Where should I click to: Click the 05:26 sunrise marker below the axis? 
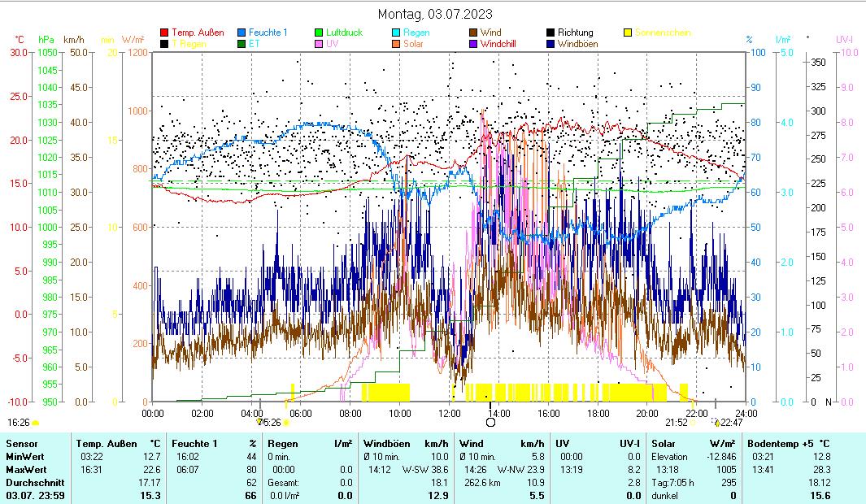[269, 423]
